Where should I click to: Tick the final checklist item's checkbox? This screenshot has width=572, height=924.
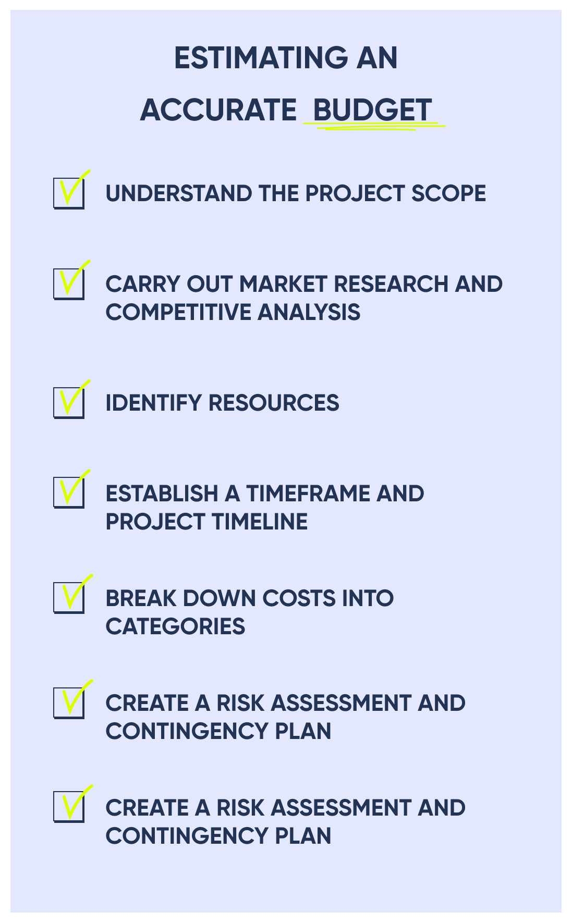[69, 807]
